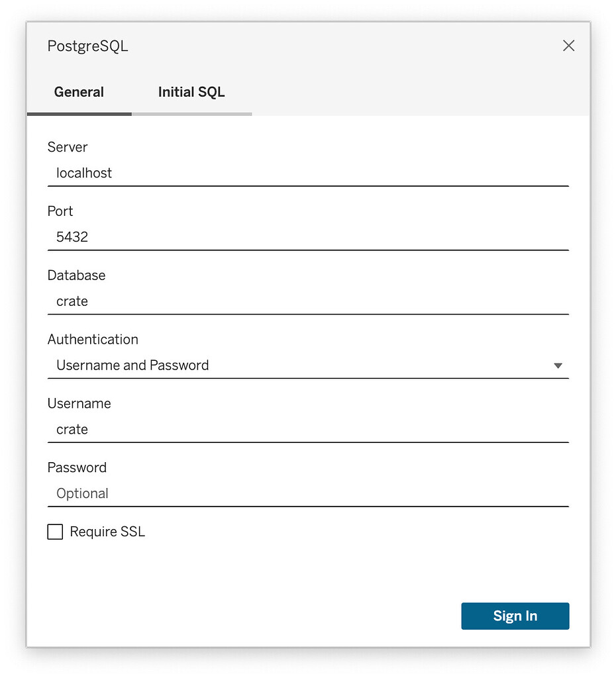
Task: Click the Authentication dropdown arrow
Action: pos(558,365)
